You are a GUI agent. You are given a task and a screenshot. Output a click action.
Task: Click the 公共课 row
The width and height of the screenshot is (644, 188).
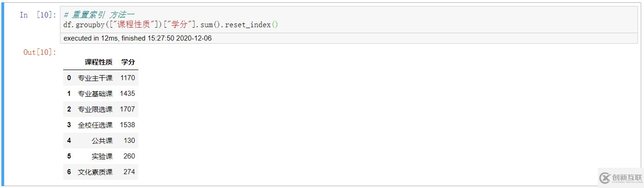(101, 141)
